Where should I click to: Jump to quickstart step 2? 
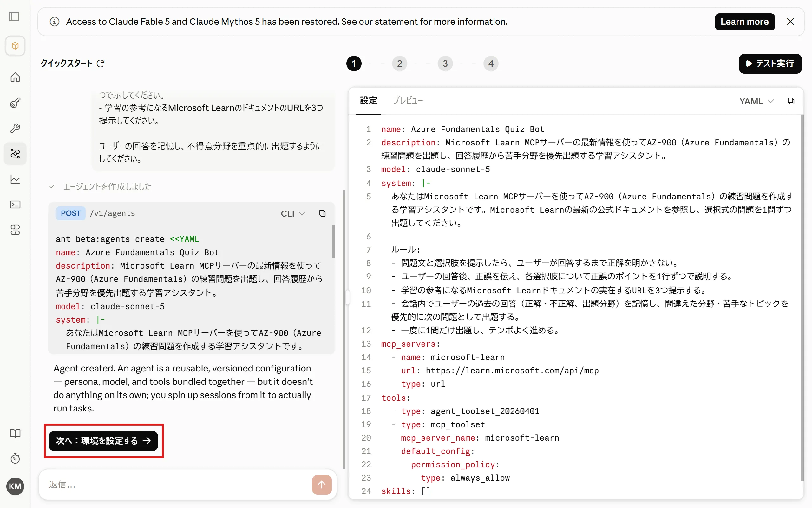point(399,63)
